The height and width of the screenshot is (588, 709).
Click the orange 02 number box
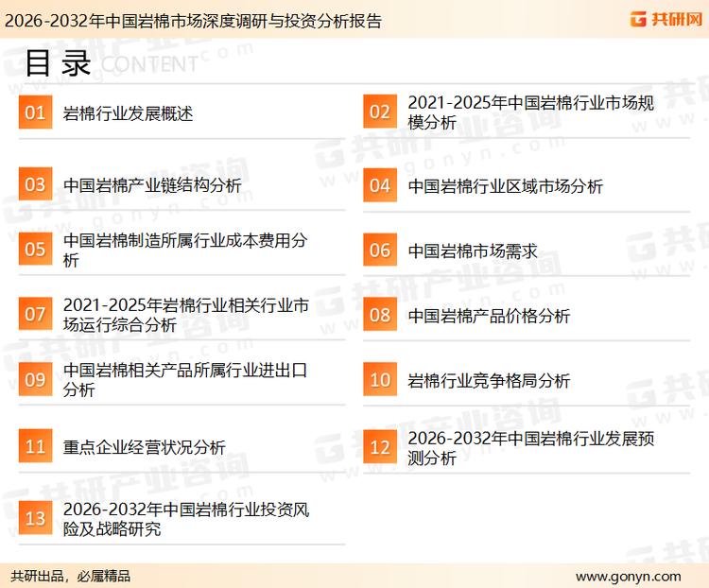380,112
